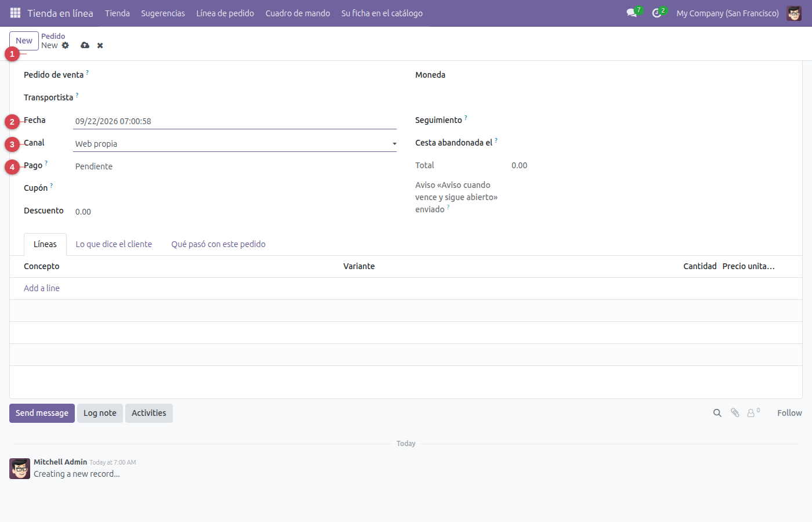812x522 pixels.
Task: Switch to the Lo que dice el cliente tab
Action: [114, 244]
